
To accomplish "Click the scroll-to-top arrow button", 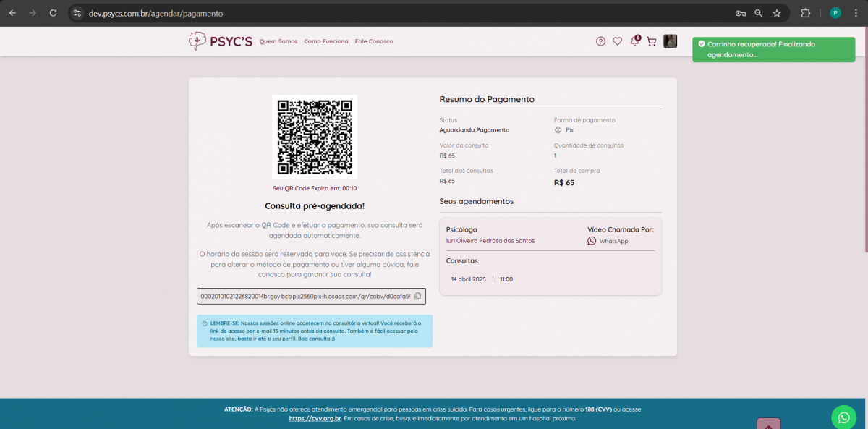I will pyautogui.click(x=768, y=425).
